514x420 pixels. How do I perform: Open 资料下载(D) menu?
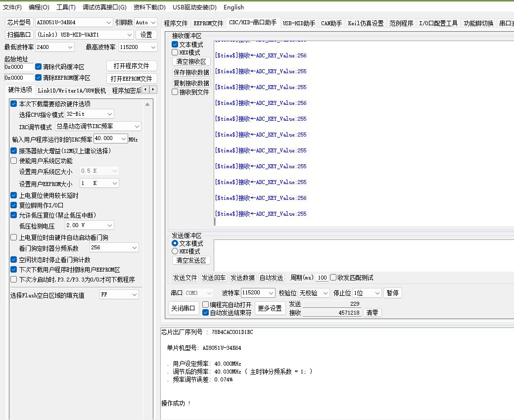(x=149, y=7)
